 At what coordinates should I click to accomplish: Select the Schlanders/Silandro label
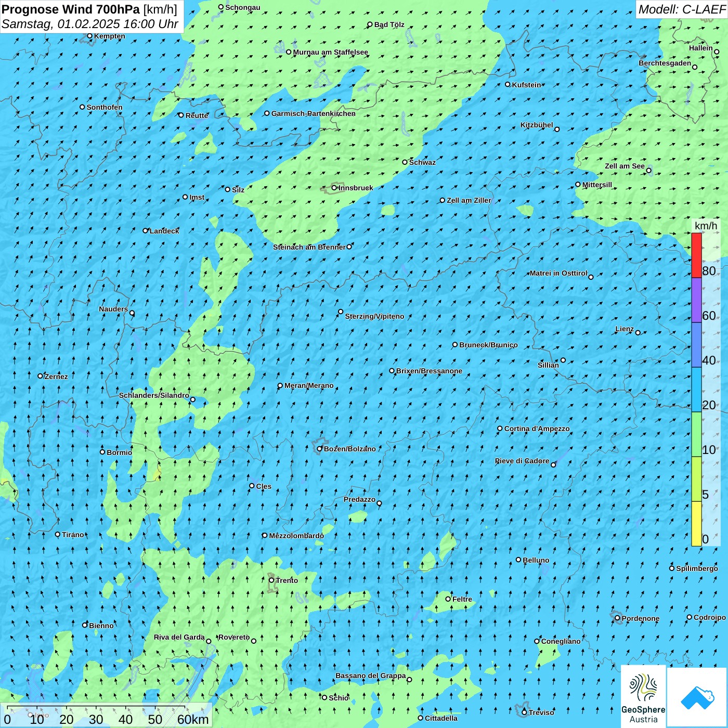154,395
